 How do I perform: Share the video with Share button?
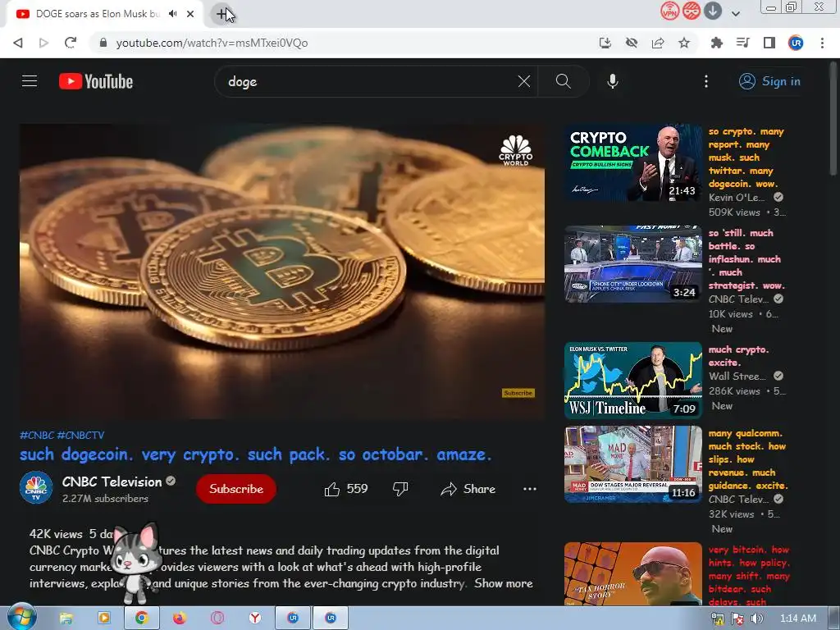[468, 489]
